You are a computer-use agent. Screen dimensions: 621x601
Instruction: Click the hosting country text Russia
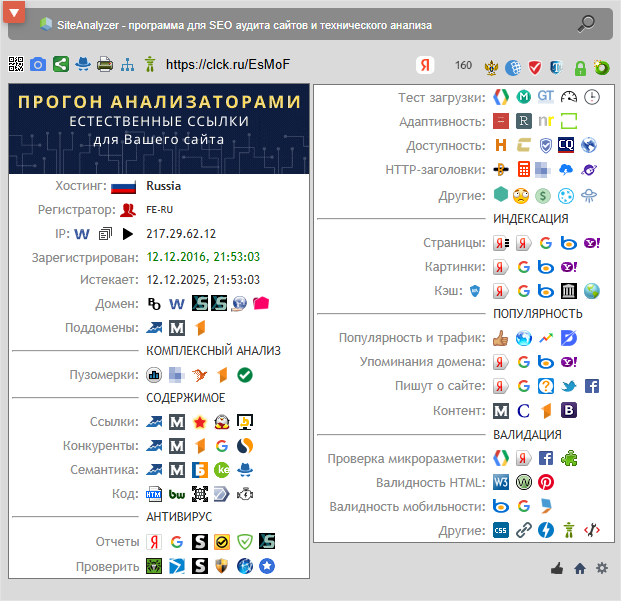click(164, 186)
